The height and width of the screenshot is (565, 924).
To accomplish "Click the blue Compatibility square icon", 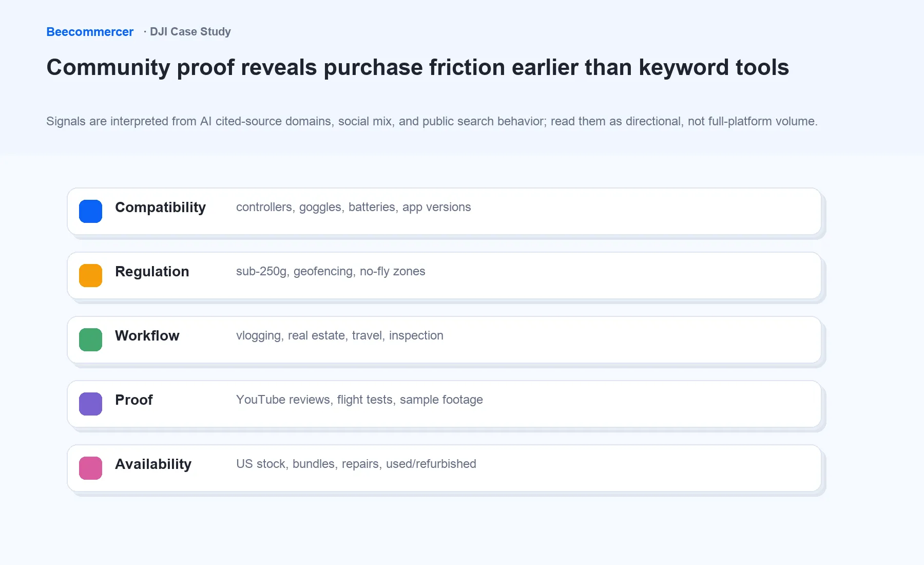I will coord(90,211).
